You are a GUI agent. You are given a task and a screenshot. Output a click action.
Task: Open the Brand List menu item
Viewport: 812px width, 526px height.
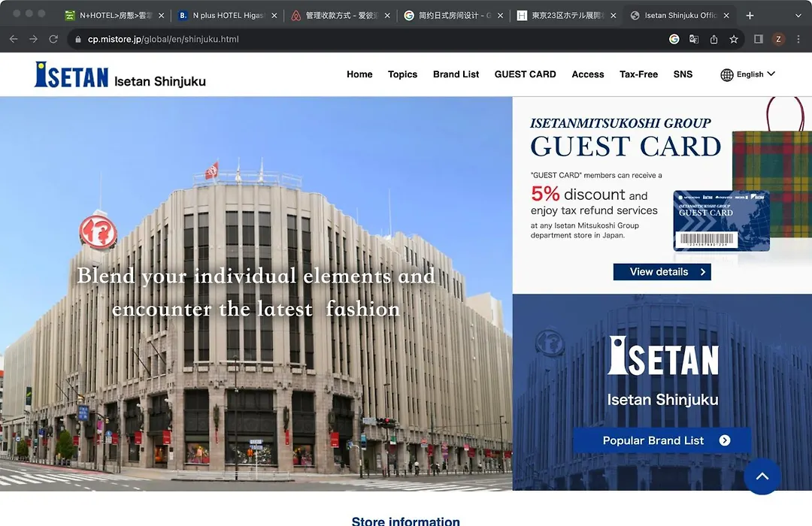[456, 74]
